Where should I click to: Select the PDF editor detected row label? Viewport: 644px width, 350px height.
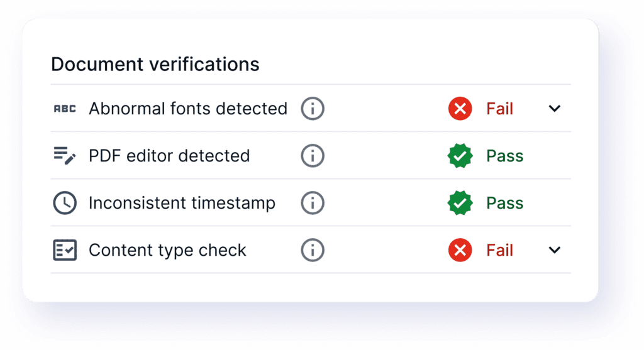point(169,156)
